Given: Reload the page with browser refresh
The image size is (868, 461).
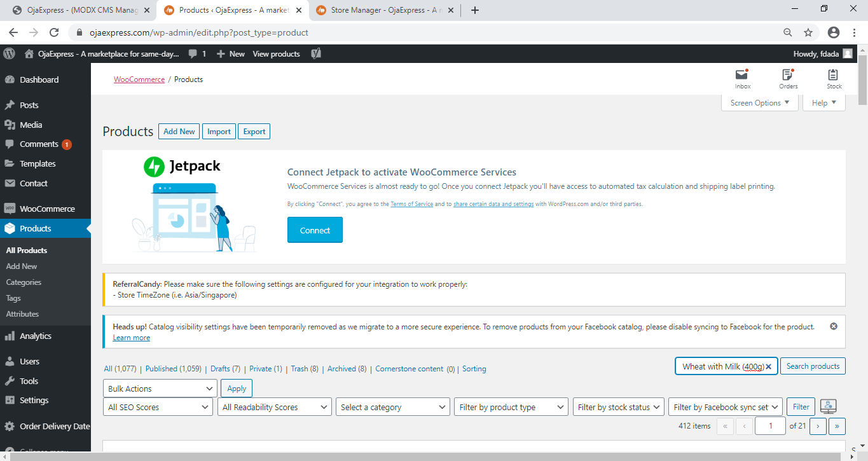Looking at the screenshot, I should tap(54, 32).
